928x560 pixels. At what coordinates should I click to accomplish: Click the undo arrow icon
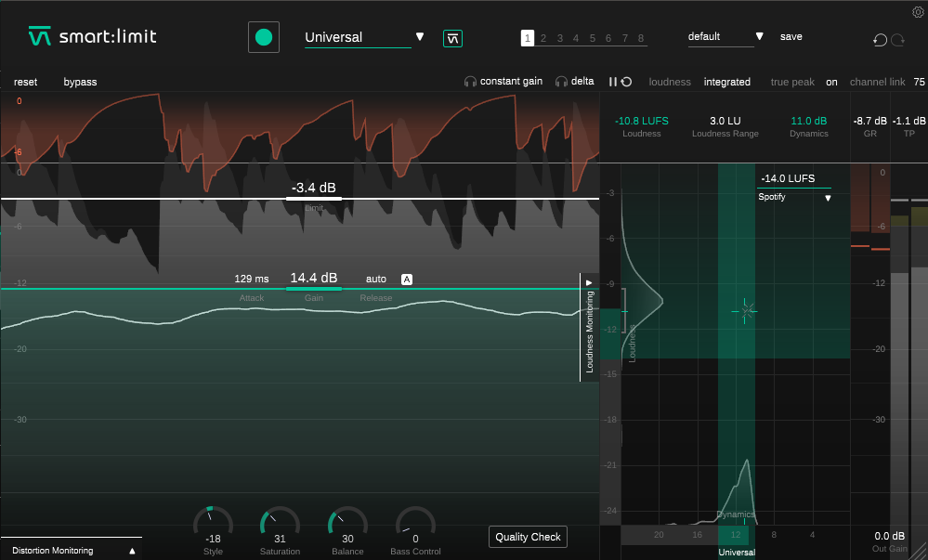click(880, 39)
